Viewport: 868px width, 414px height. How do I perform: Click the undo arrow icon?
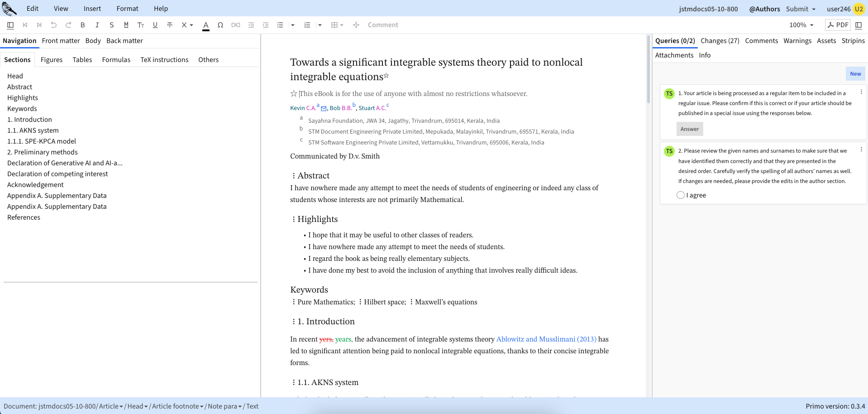(x=54, y=25)
